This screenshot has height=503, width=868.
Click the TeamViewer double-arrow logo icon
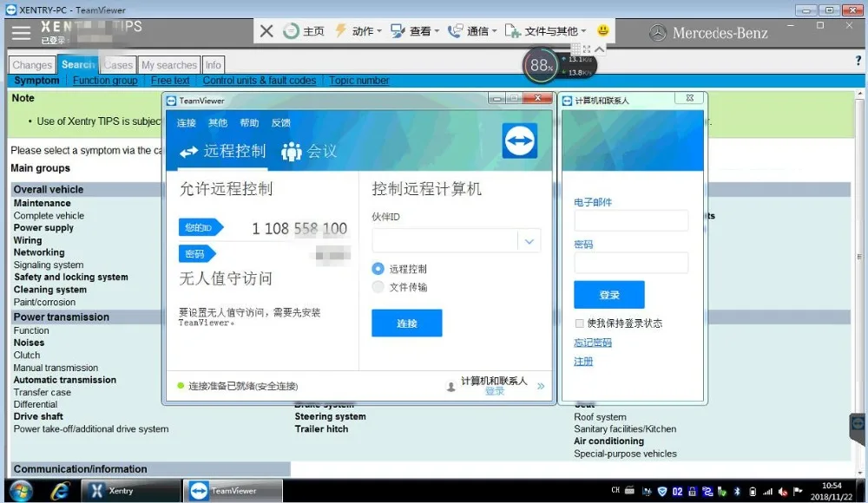(519, 140)
